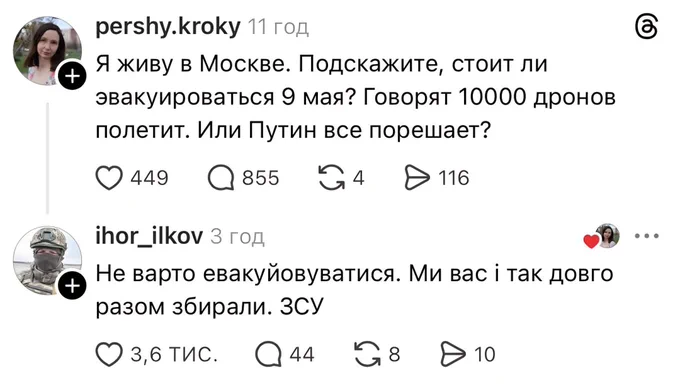Open ihor_ilkov profile username link
Screen dimensions: 680x385
[149, 236]
